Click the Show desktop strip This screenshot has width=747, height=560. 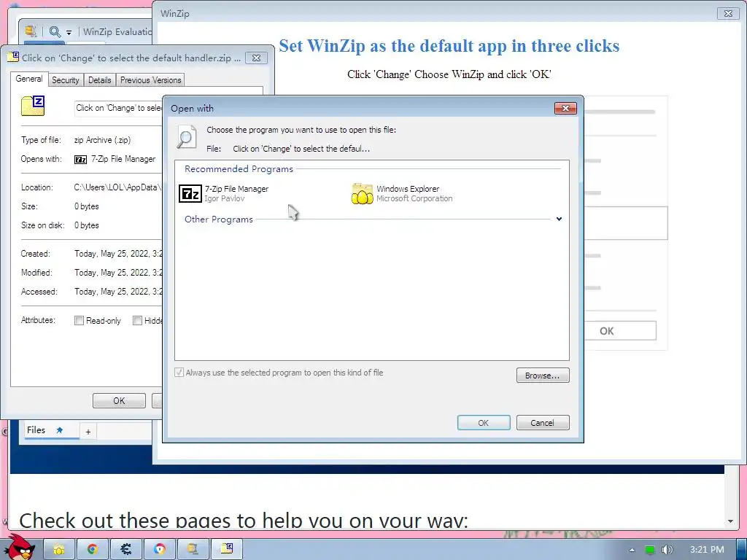741,549
